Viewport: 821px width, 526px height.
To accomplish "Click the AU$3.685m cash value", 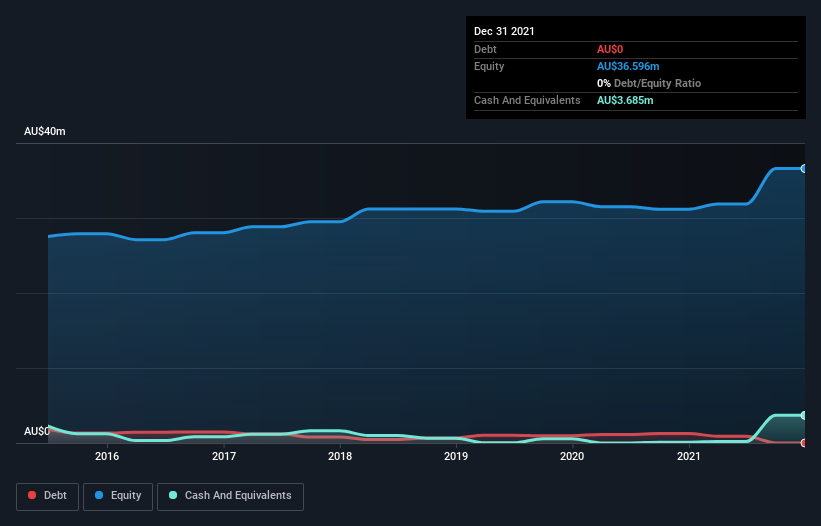I will click(x=625, y=100).
